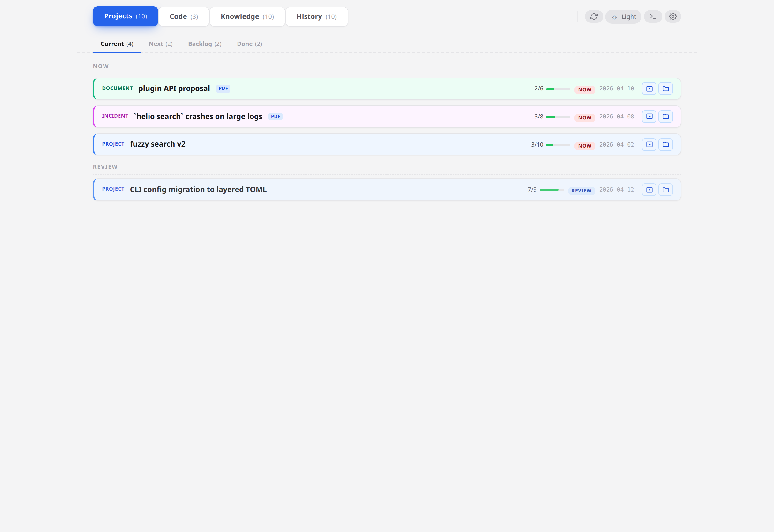The image size is (774, 532).
Task: Click the play icon on CLI config migration
Action: click(x=649, y=189)
